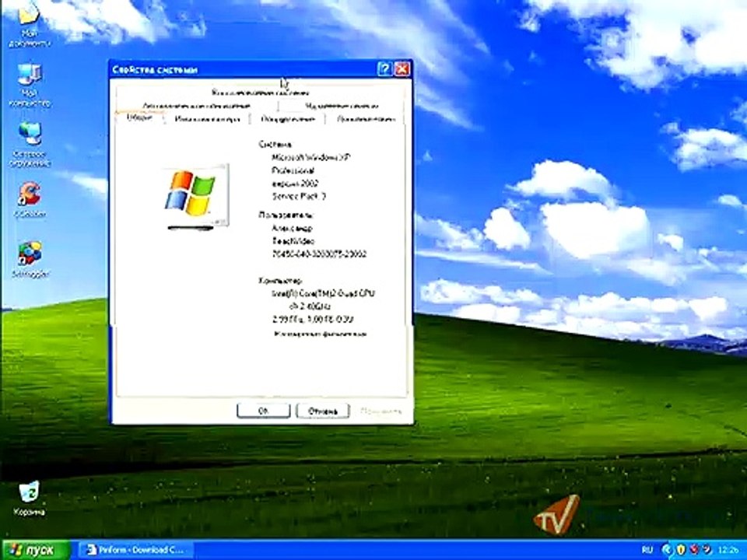Image resolution: width=747 pixels, height=560 pixels.
Task: Click the help question mark button in the title bar
Action: coord(384,69)
